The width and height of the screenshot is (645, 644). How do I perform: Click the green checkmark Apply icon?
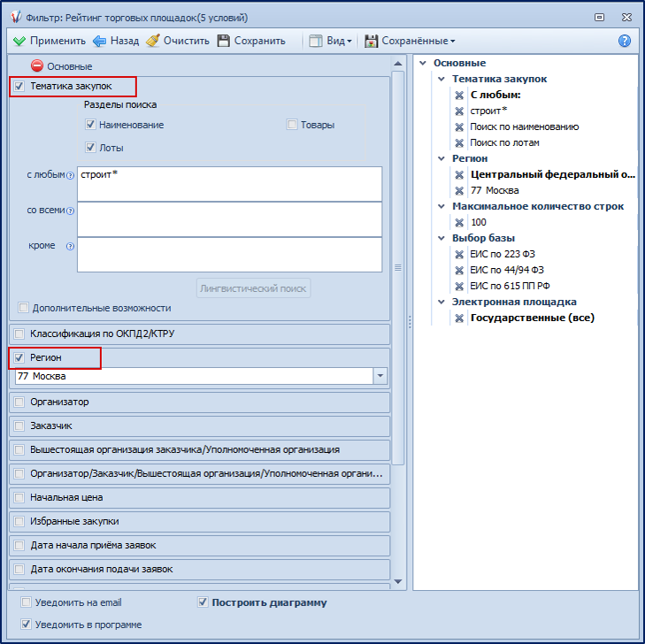point(19,41)
